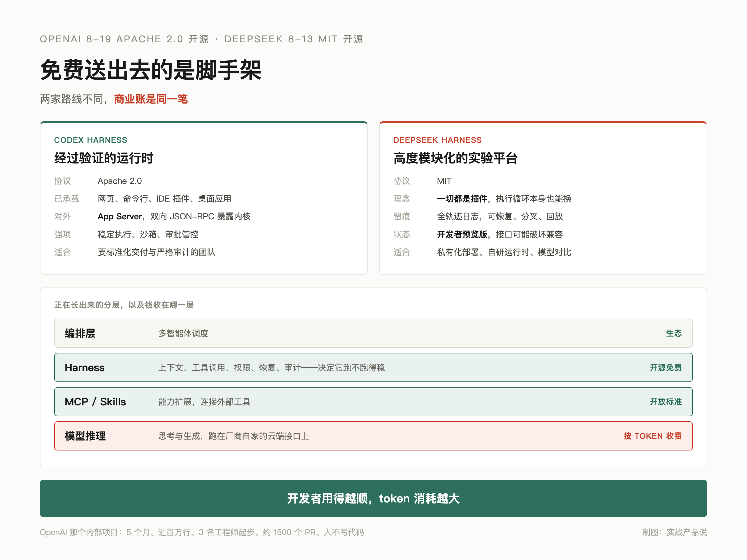This screenshot has height=560, width=747.
Task: Click the 开放标准 tag
Action: 666,402
